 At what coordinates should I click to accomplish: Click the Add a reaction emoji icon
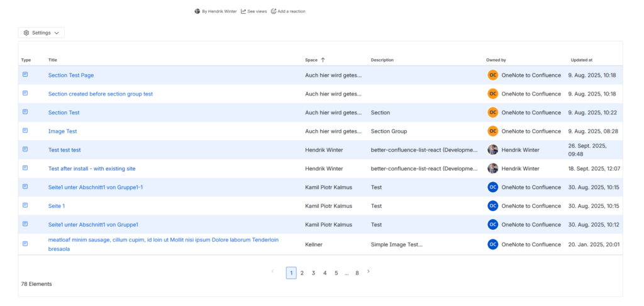pyautogui.click(x=274, y=11)
